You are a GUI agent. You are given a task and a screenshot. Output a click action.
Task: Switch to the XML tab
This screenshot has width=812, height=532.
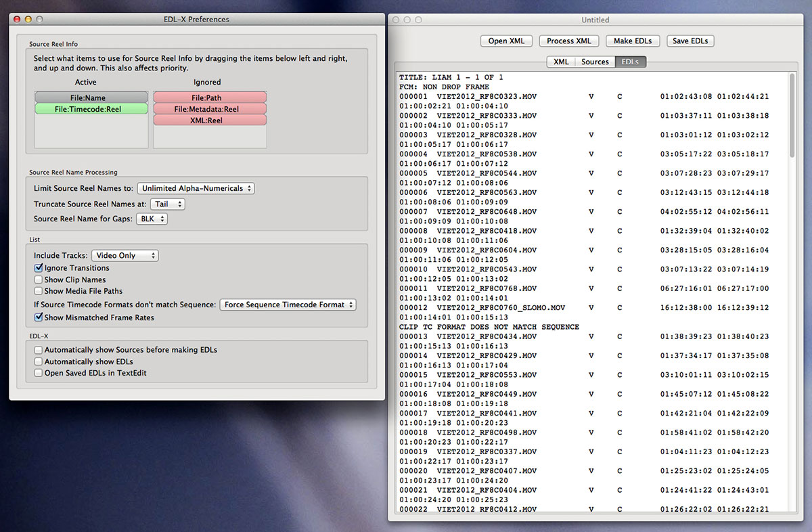[x=561, y=62]
